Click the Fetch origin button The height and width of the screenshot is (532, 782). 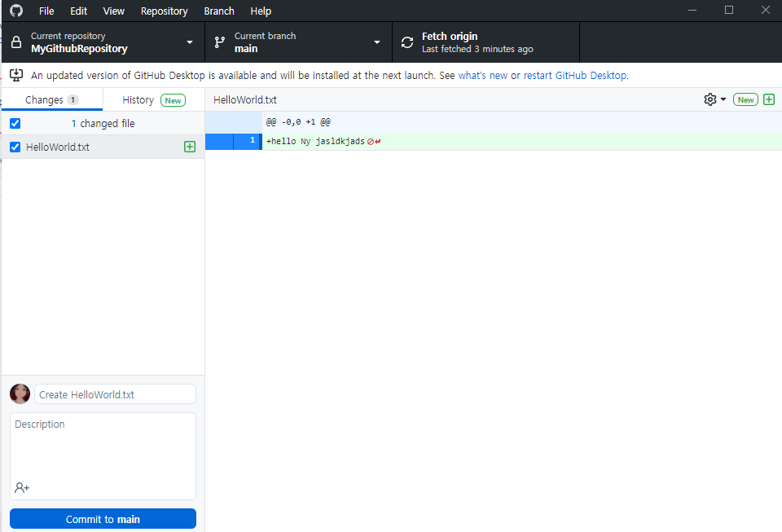(x=485, y=42)
